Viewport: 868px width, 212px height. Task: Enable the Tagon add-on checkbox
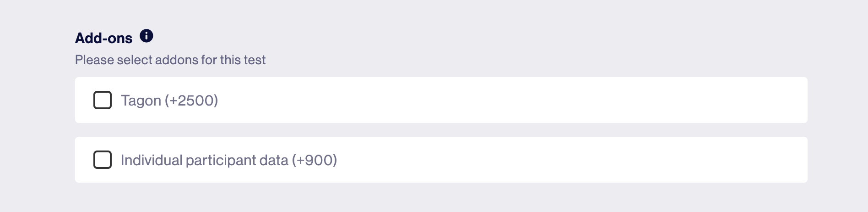coord(103,100)
